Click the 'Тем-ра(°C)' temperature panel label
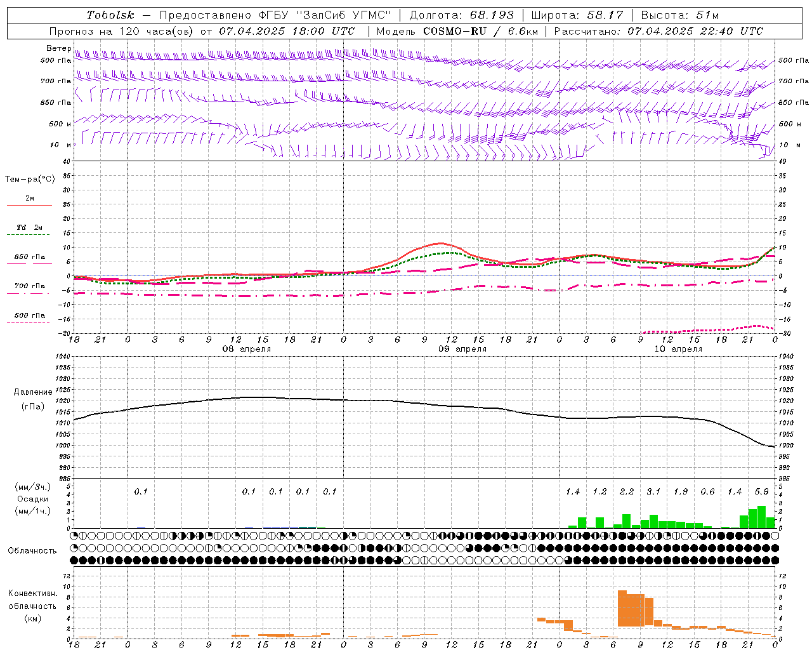Image resolution: width=812 pixels, height=650 pixels. pos(30,180)
